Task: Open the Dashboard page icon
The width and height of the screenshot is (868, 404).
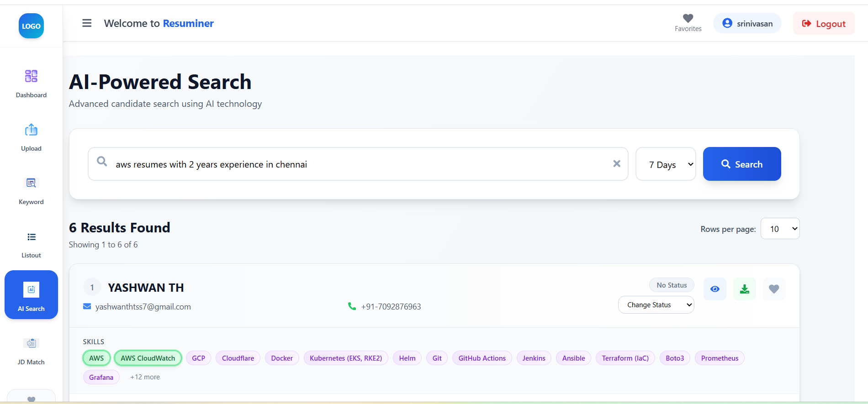Action: [x=31, y=76]
